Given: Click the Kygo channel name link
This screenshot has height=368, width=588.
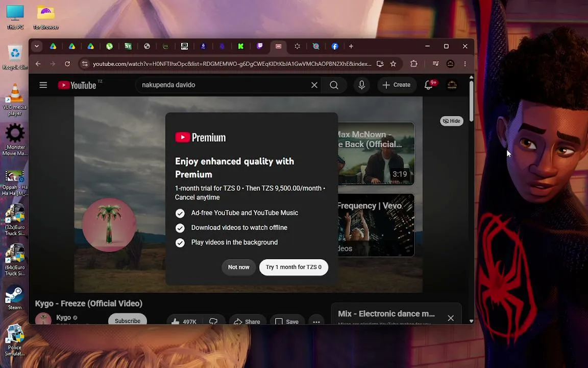Looking at the screenshot, I should click(63, 318).
